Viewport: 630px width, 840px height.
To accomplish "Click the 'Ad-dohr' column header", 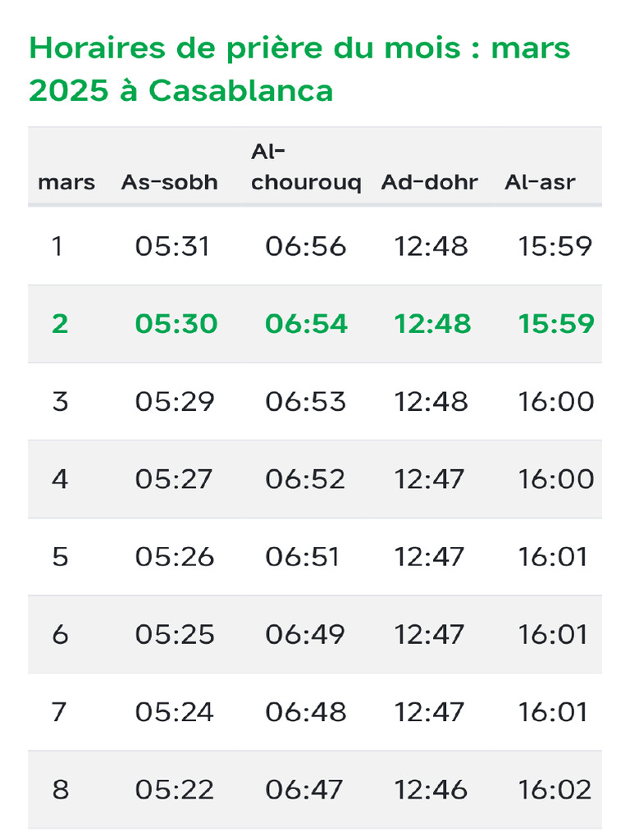I will point(429,182).
